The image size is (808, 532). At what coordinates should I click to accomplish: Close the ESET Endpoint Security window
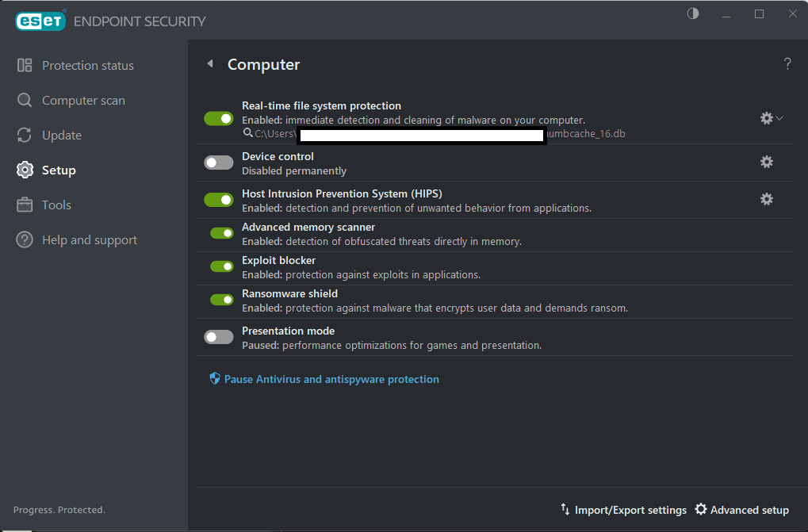793,14
